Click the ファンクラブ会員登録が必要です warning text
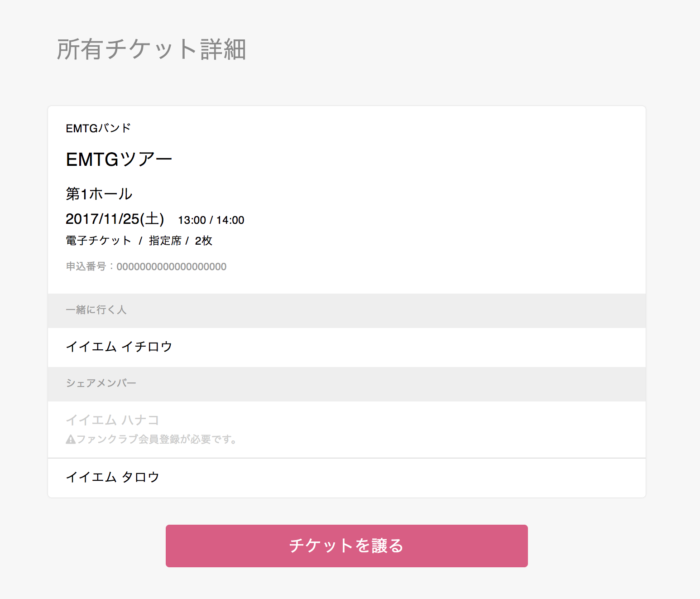Image resolution: width=700 pixels, height=599 pixels. [157, 439]
